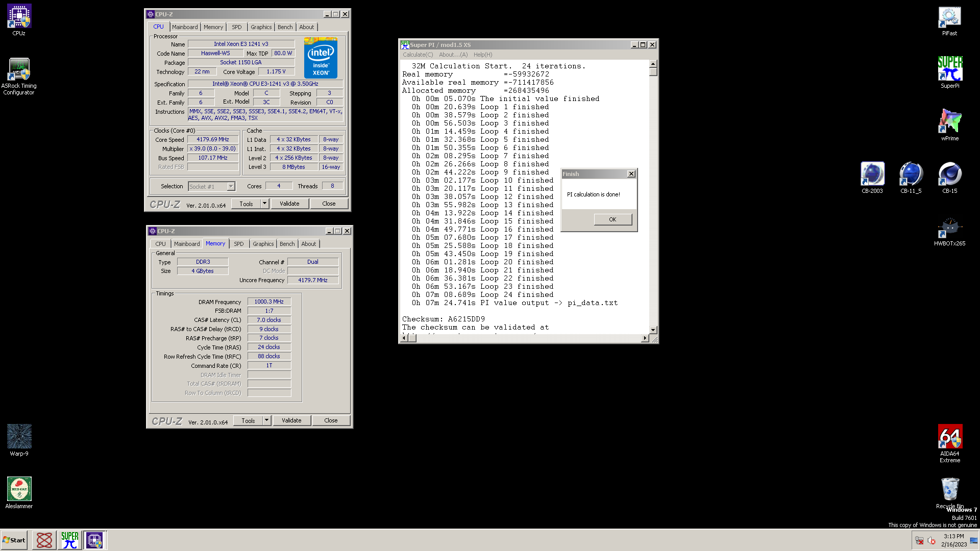
Task: Click Super PI vertical scrollbar up arrow
Action: coord(653,64)
